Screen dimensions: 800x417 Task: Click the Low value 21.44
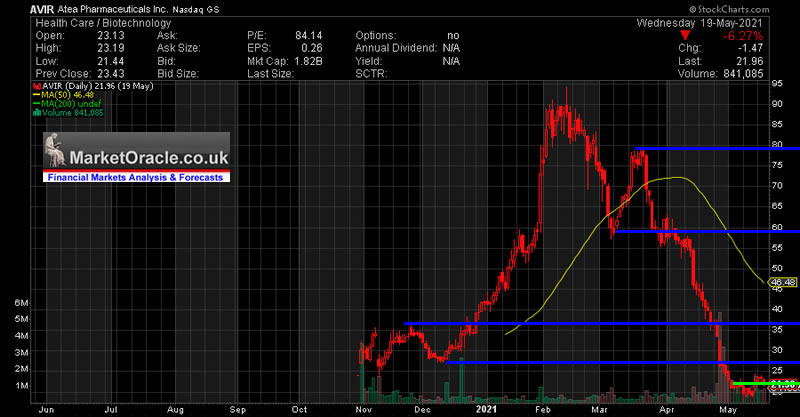[x=111, y=61]
